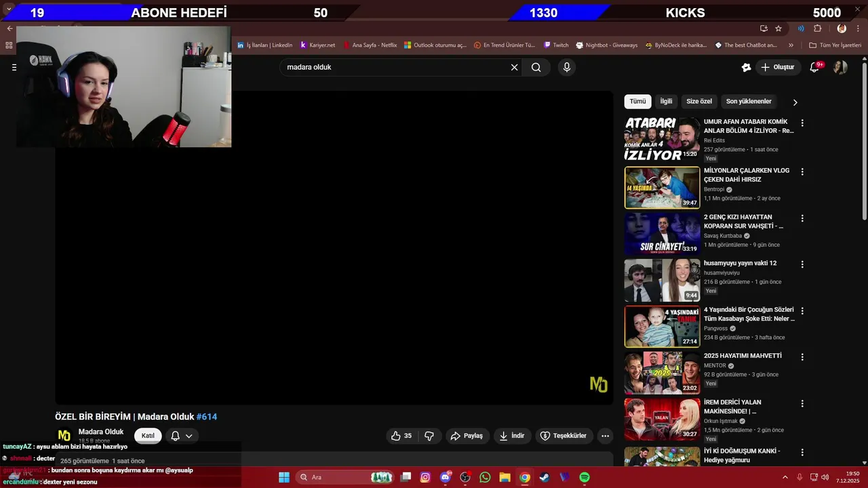The width and height of the screenshot is (868, 488).
Task: Start voice search with microphone icon
Action: pyautogui.click(x=567, y=67)
